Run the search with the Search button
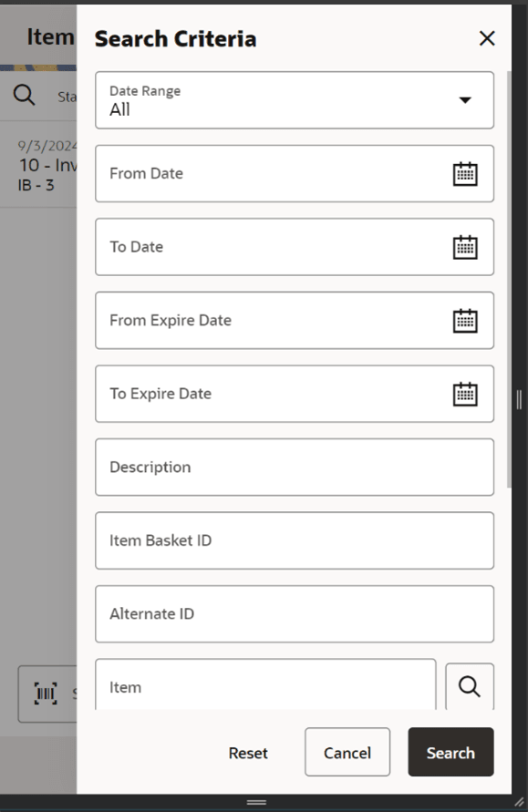Image resolution: width=528 pixels, height=812 pixels. 450,752
